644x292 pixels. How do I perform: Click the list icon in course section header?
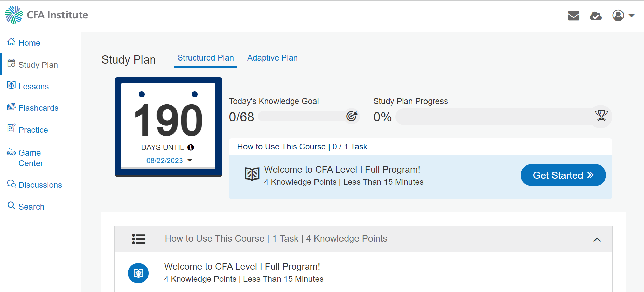(139, 239)
